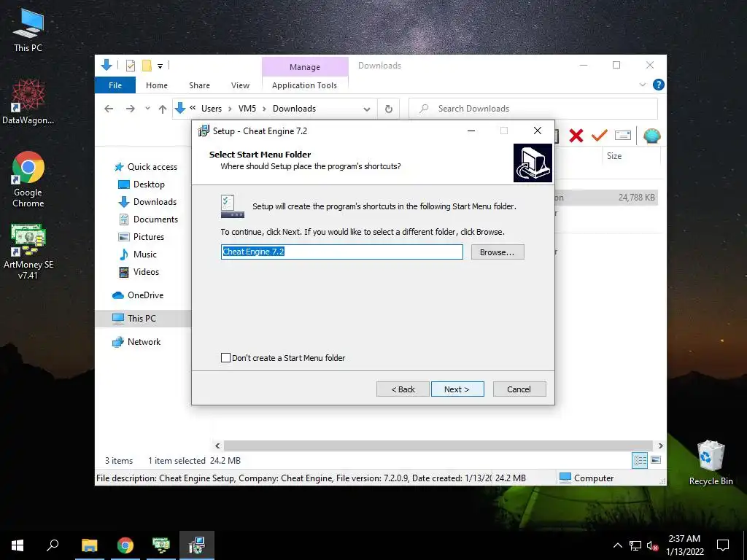Viewport: 747px width, 560px height.
Task: Click Next in Cheat Engine setup
Action: point(457,389)
